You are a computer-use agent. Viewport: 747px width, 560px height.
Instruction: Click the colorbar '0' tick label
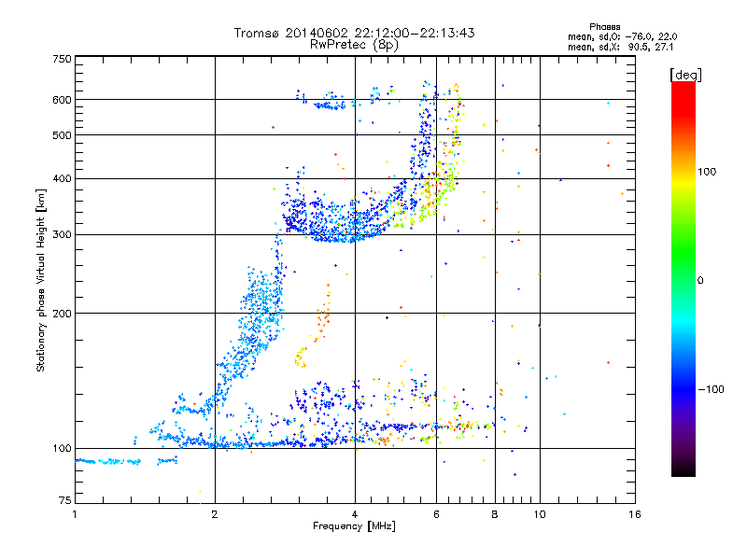click(700, 280)
